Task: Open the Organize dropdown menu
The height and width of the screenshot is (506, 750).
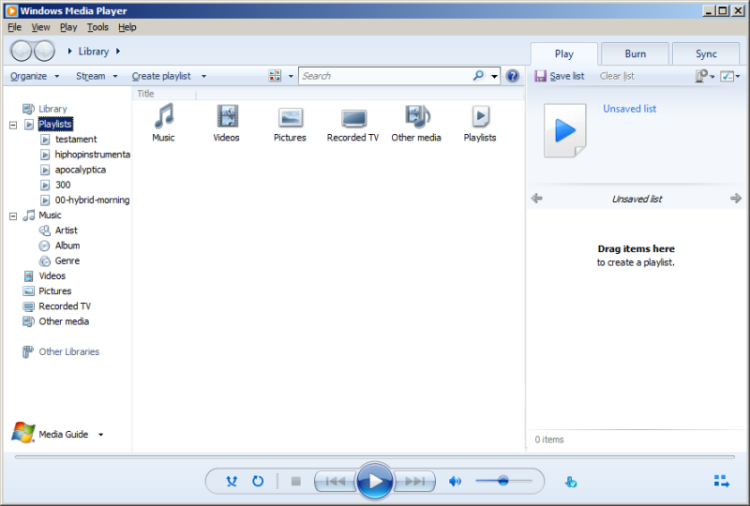Action: pos(34,76)
